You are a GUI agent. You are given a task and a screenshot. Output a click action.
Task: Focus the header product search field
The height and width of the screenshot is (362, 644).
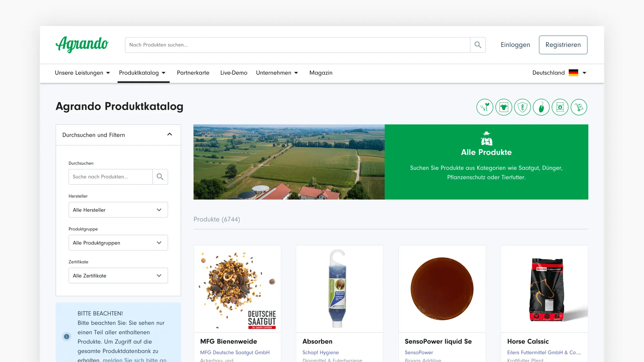[298, 45]
